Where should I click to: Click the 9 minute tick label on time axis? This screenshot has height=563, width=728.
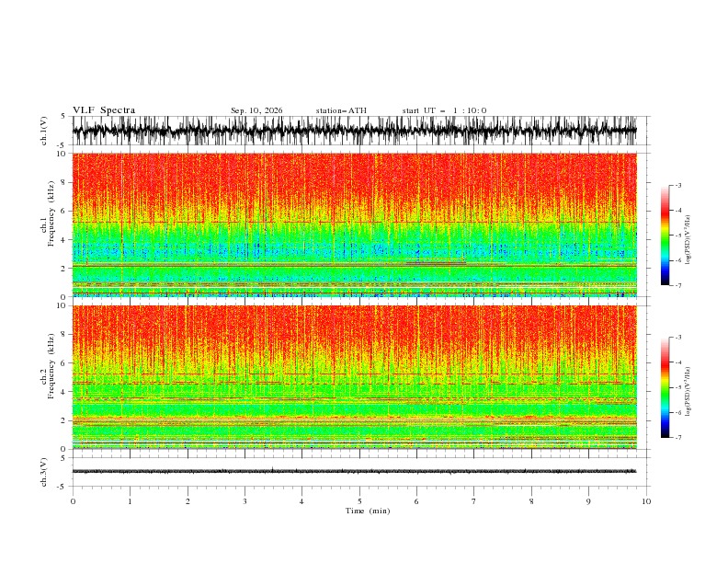(588, 501)
